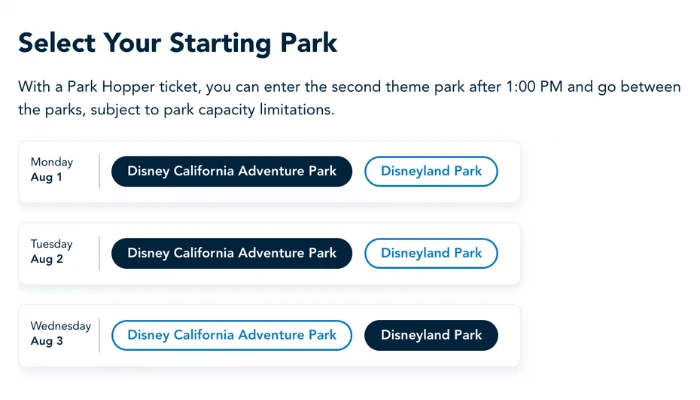Choose Disneyland Park for Monday Aug 1
This screenshot has height=400, width=700.
click(x=431, y=171)
